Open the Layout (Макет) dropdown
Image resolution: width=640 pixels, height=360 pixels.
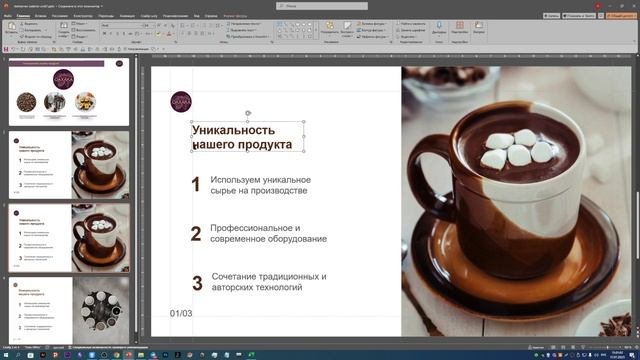click(x=80, y=24)
